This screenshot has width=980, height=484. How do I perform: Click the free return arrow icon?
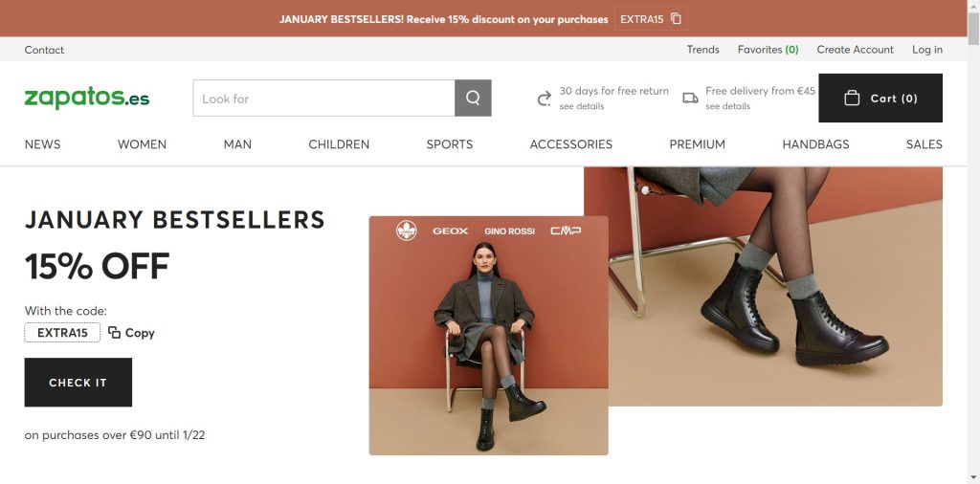tap(545, 99)
